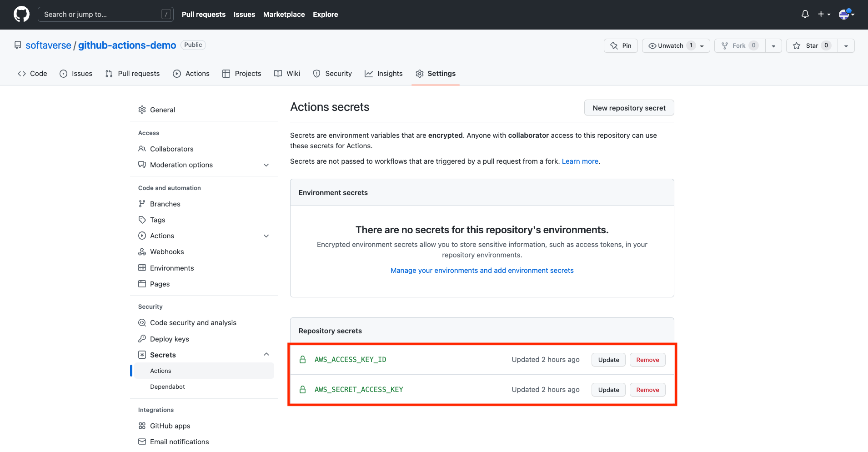
Task: Remove the AWS_SECRET_ACCESS_KEY secret
Action: click(647, 390)
